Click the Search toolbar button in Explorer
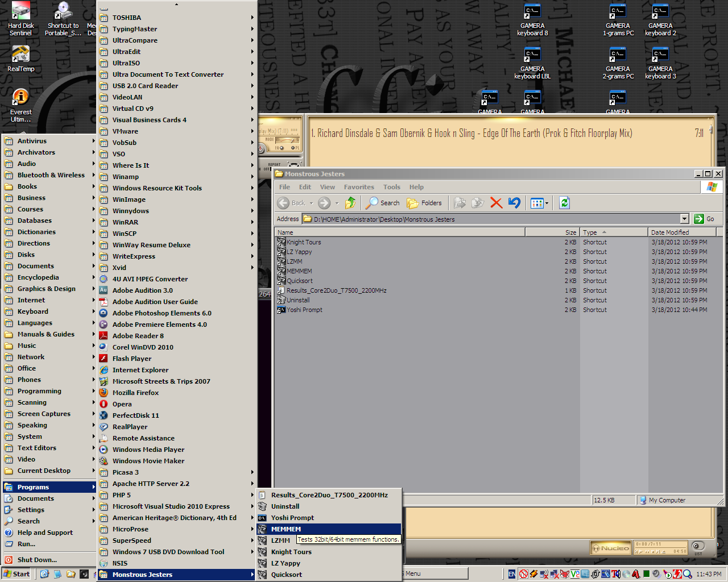 (383, 203)
